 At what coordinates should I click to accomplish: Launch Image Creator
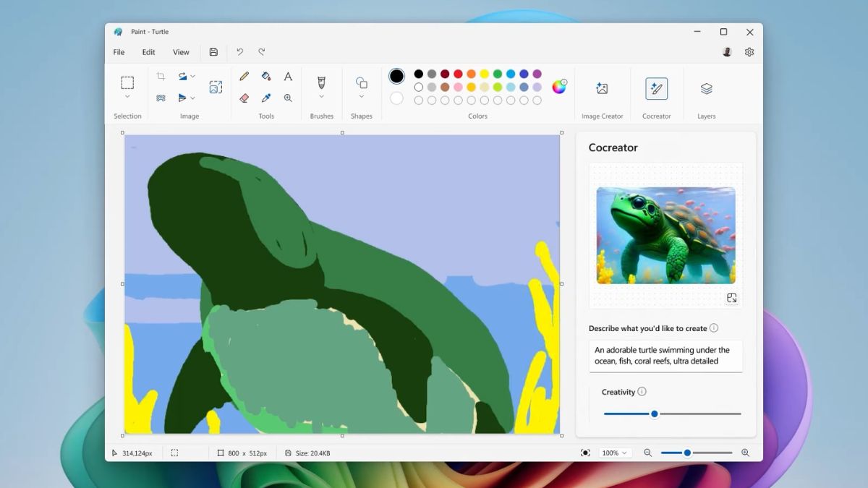[602, 88]
